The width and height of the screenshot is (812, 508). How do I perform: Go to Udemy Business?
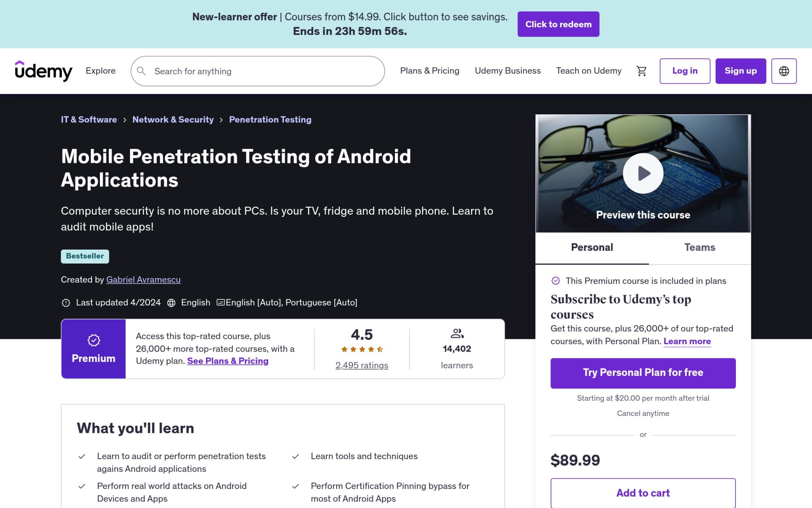click(507, 71)
